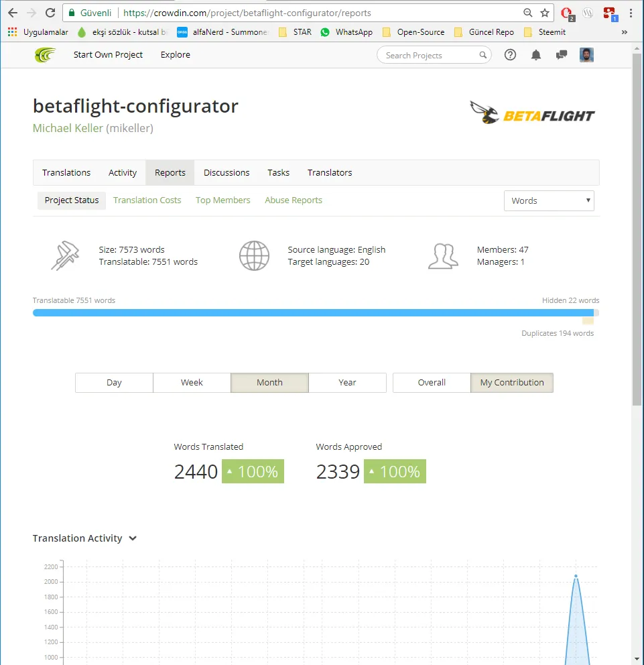Open Top Members report
The image size is (644, 665).
click(223, 200)
